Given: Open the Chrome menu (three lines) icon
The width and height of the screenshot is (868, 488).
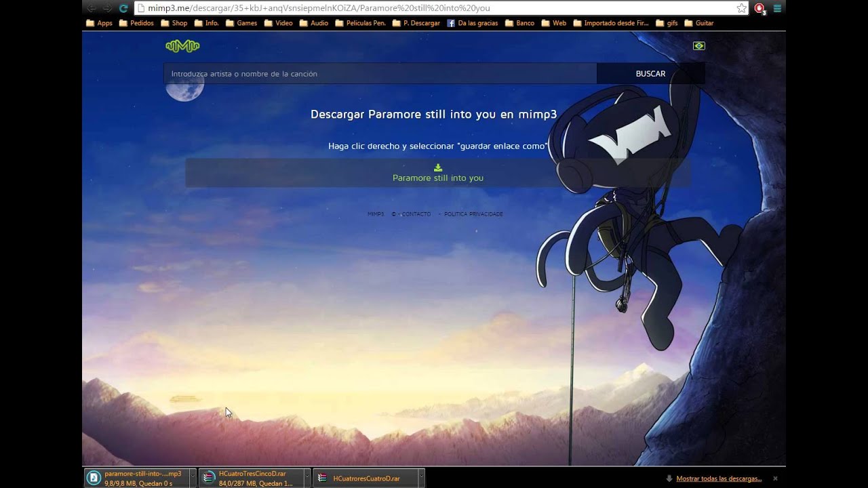Looking at the screenshot, I should (x=777, y=8).
